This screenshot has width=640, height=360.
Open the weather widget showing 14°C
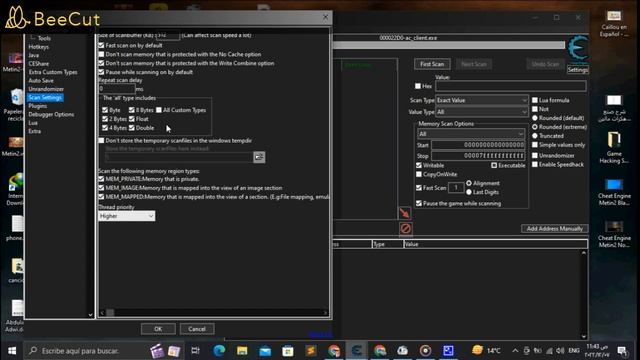click(x=486, y=351)
